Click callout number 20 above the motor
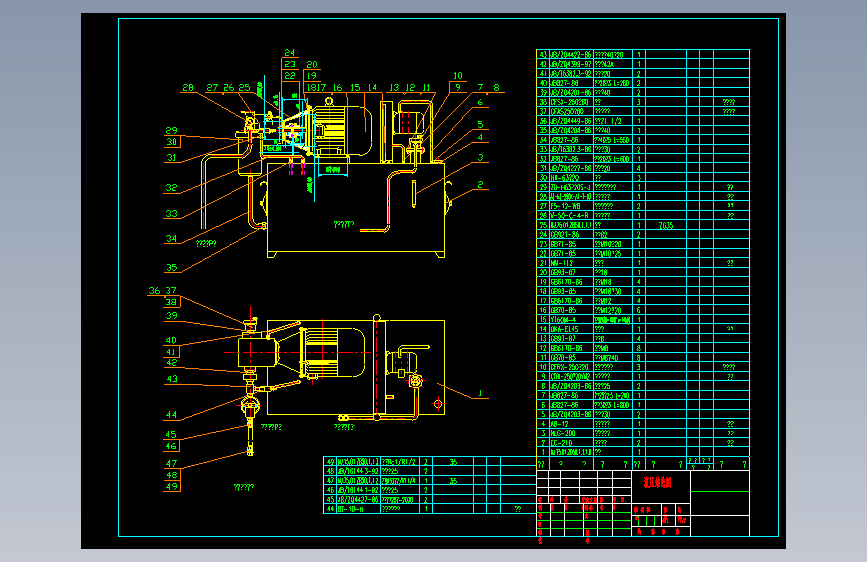Screen dimensions: 867x562 pyautogui.click(x=312, y=65)
